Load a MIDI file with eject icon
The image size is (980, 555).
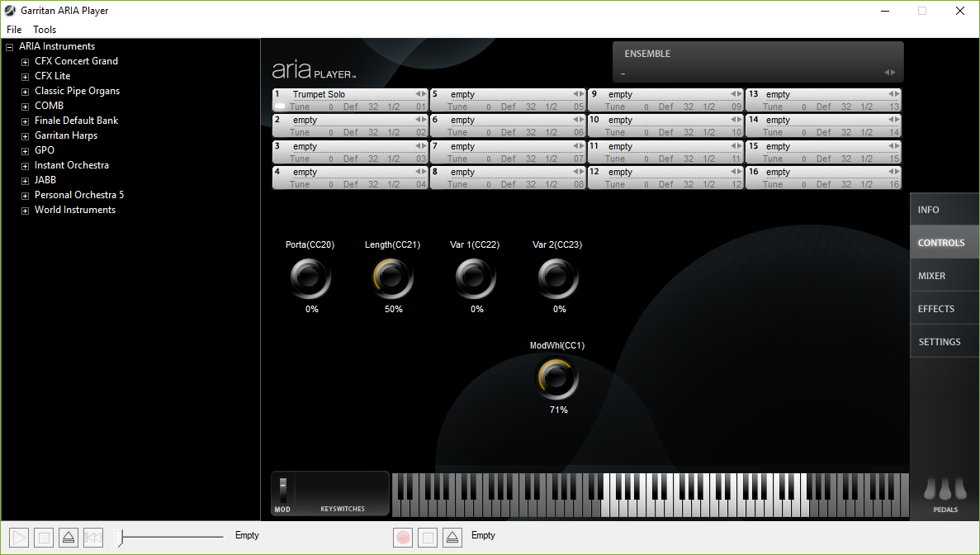coord(69,538)
